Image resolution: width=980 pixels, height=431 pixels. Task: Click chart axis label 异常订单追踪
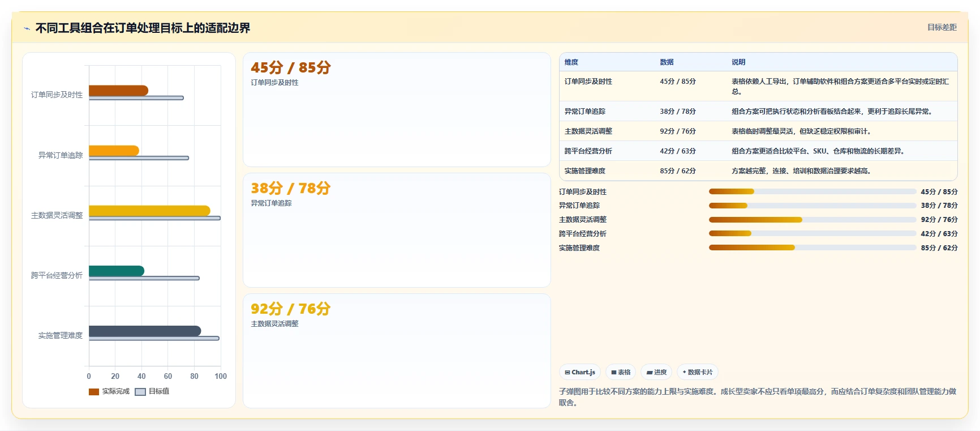(x=61, y=155)
